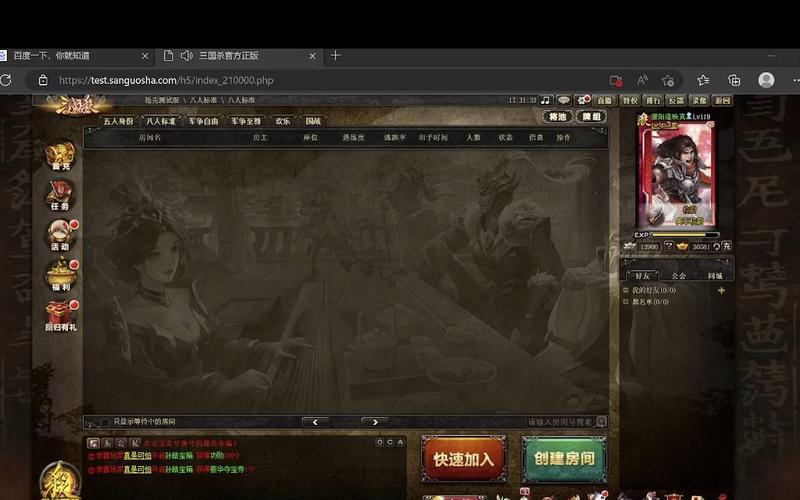Click the player character portrait card
This screenshot has height=500, width=800.
click(x=676, y=176)
